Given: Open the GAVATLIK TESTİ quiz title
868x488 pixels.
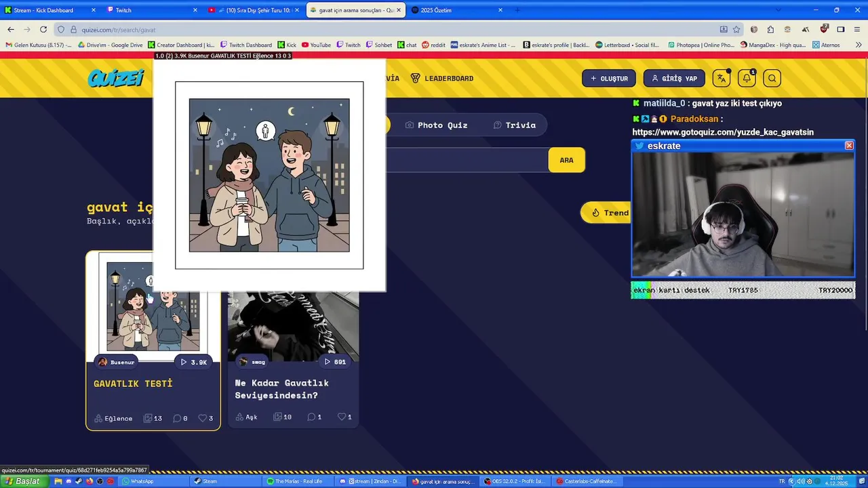Looking at the screenshot, I should [x=133, y=384].
